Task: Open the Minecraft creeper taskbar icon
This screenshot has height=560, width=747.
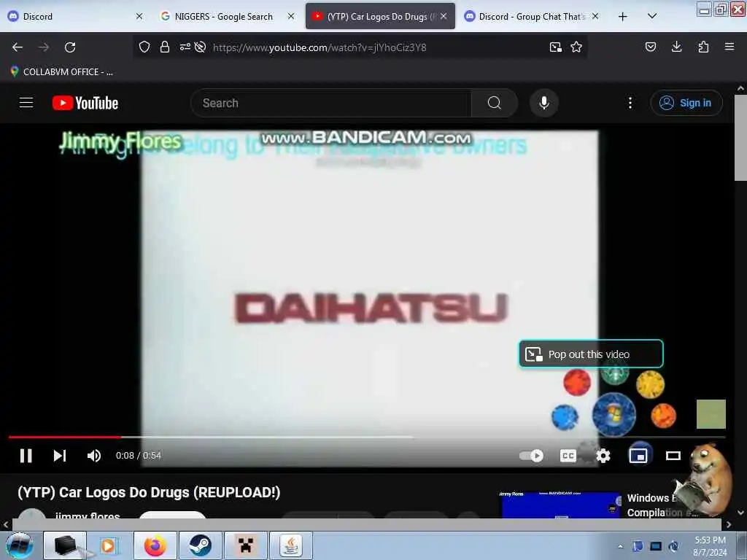Action: 246,545
